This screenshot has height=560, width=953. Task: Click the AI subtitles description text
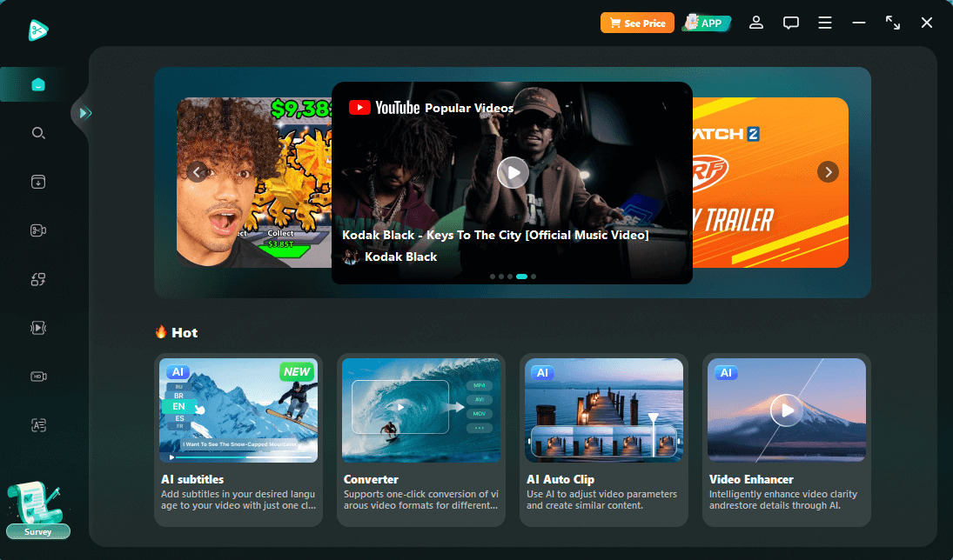(238, 500)
